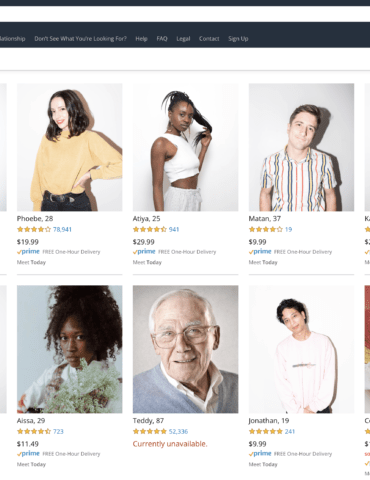370x480 pixels.
Task: Open the FAQ page from navigation
Action: coord(162,39)
